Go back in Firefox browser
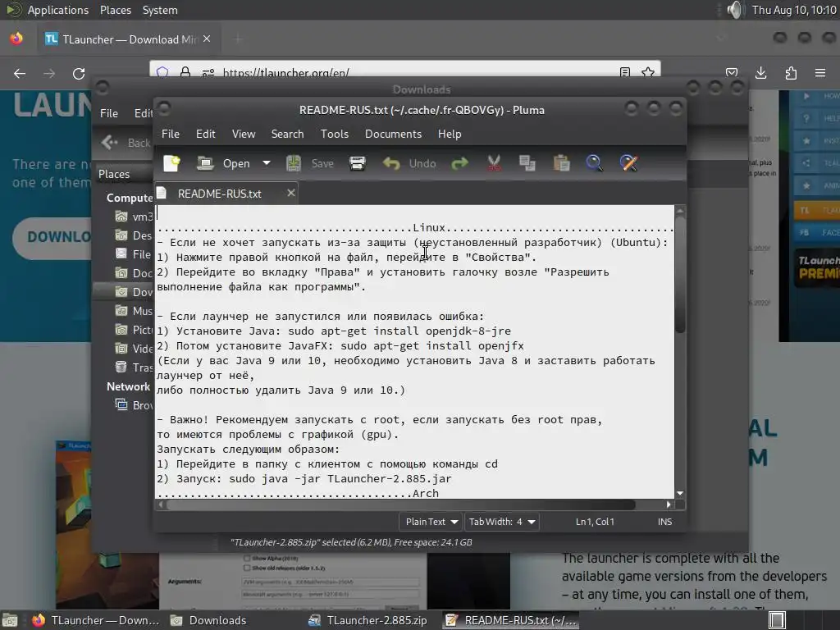 tap(20, 73)
